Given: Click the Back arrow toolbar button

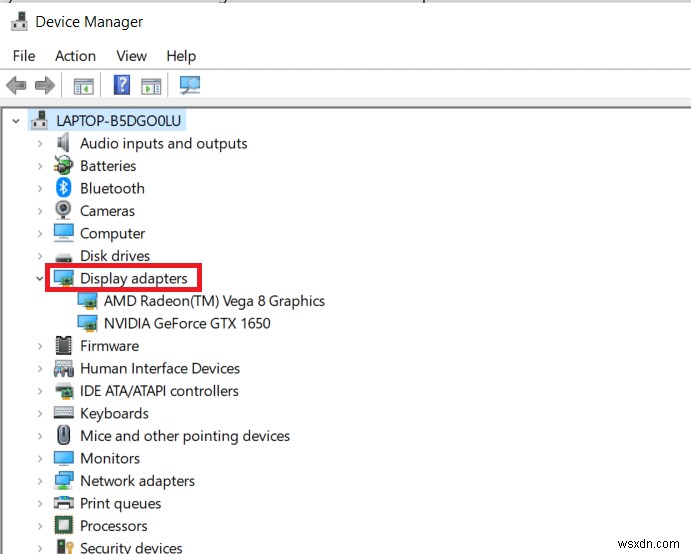Looking at the screenshot, I should (16, 86).
